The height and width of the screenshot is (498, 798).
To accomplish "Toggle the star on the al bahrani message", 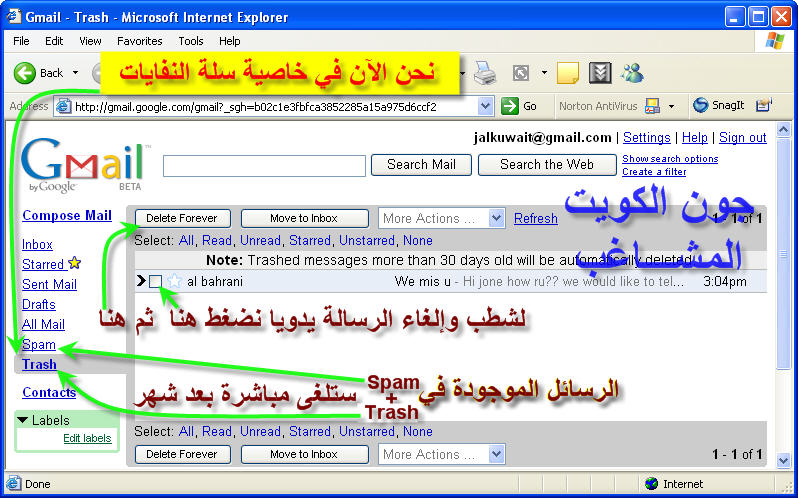I will 174,281.
